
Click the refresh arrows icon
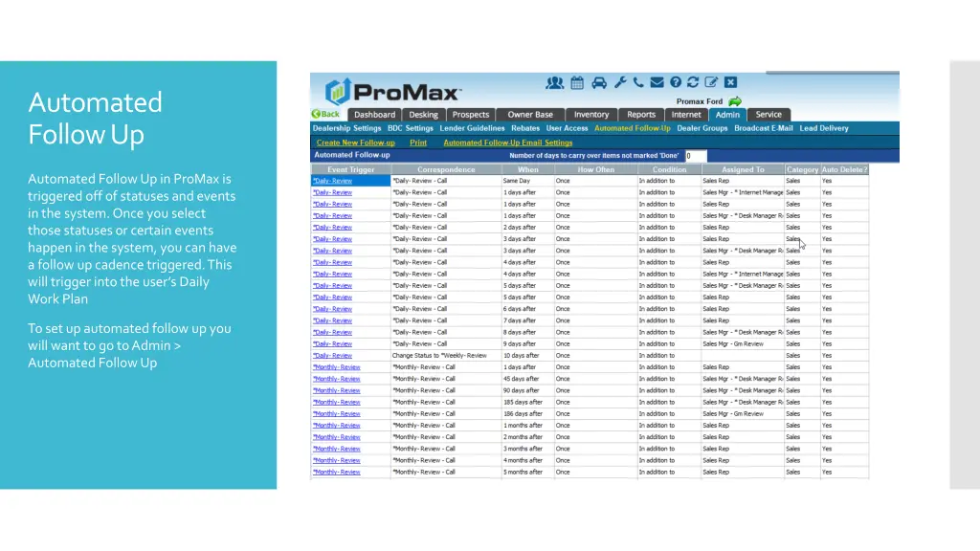click(x=693, y=82)
